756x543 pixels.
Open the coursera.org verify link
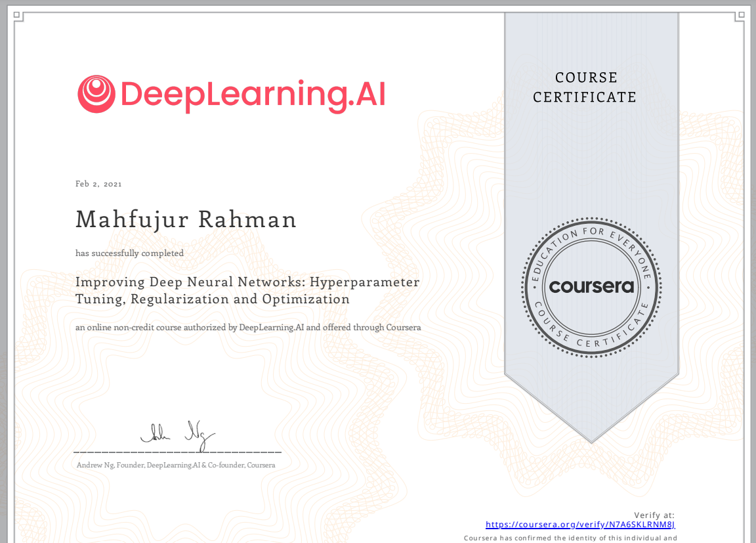pos(580,525)
